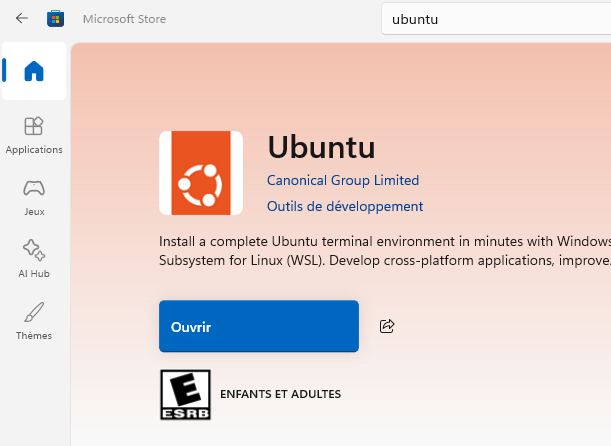Open the Thèmes section
Screen dimensions: 611x446
(x=34, y=321)
